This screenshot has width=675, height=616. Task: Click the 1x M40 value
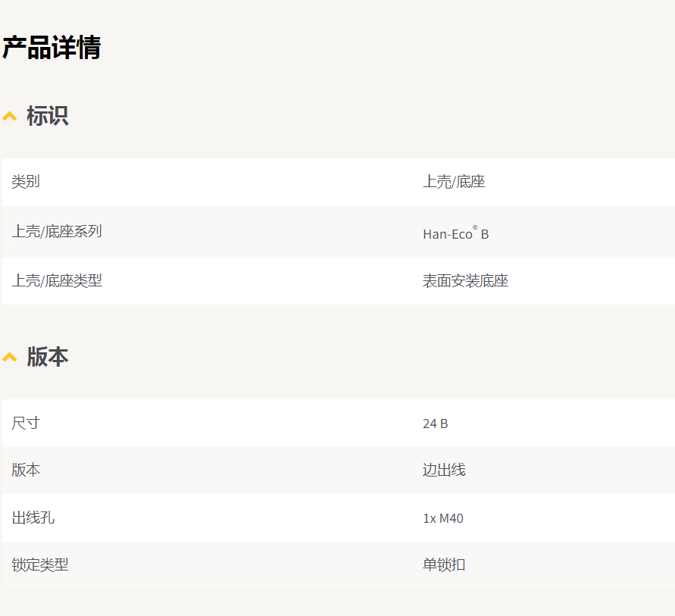pyautogui.click(x=442, y=519)
